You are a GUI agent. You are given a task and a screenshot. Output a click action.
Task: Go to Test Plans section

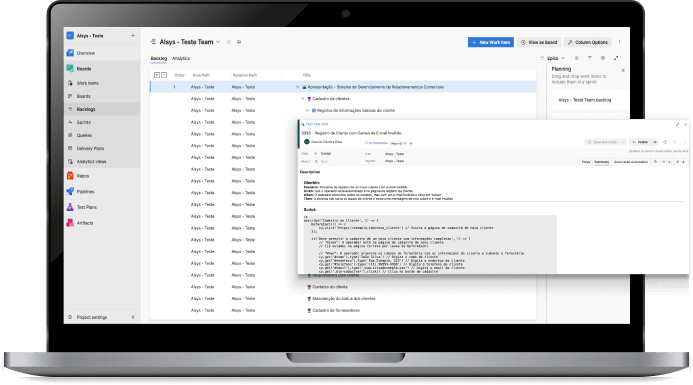click(x=86, y=207)
